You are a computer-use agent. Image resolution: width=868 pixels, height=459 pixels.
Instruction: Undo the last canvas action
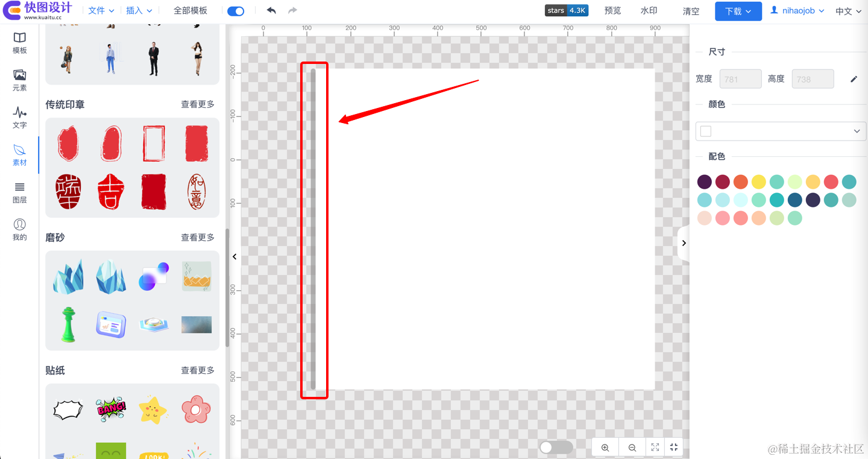pos(271,10)
